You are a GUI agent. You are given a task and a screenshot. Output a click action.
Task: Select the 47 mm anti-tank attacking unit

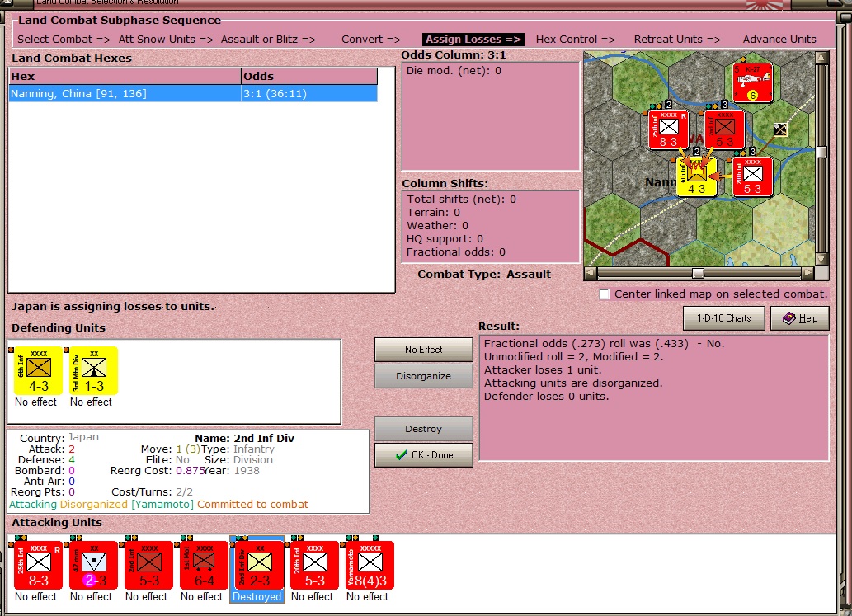pos(93,565)
